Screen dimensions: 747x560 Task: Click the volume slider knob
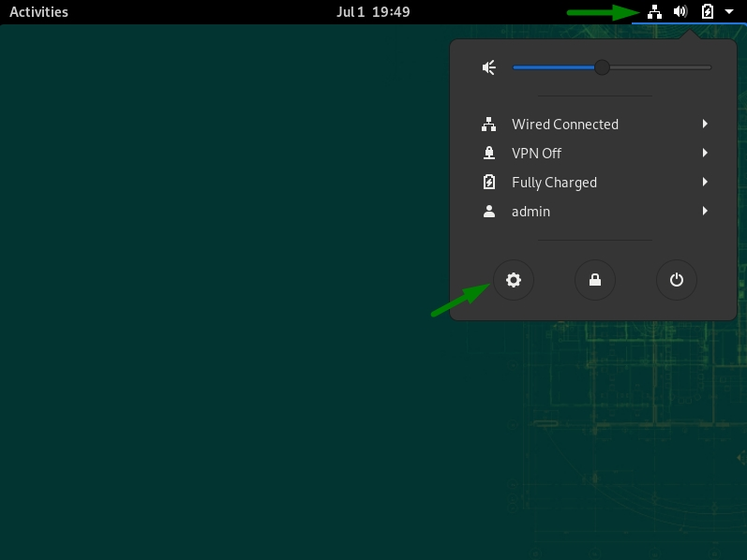tap(602, 67)
